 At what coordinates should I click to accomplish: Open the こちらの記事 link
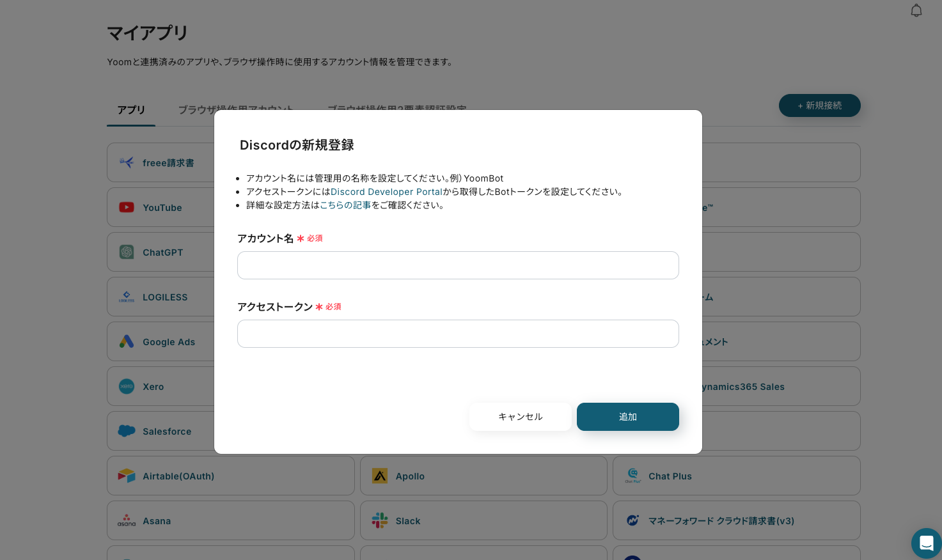345,205
